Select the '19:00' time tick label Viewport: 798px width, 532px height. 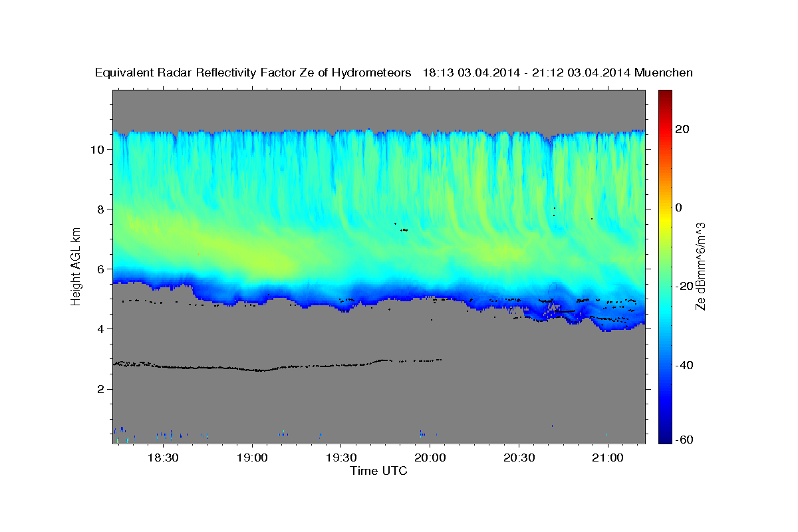click(252, 458)
